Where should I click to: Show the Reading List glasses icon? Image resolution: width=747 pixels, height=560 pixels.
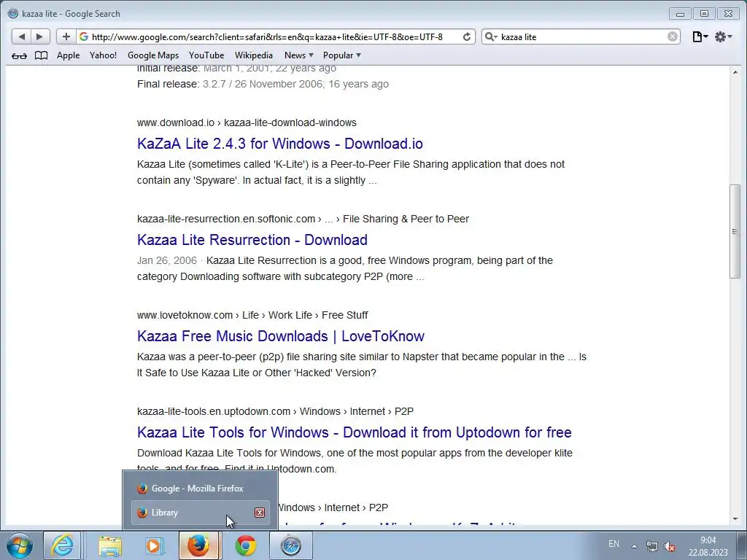[x=19, y=55]
